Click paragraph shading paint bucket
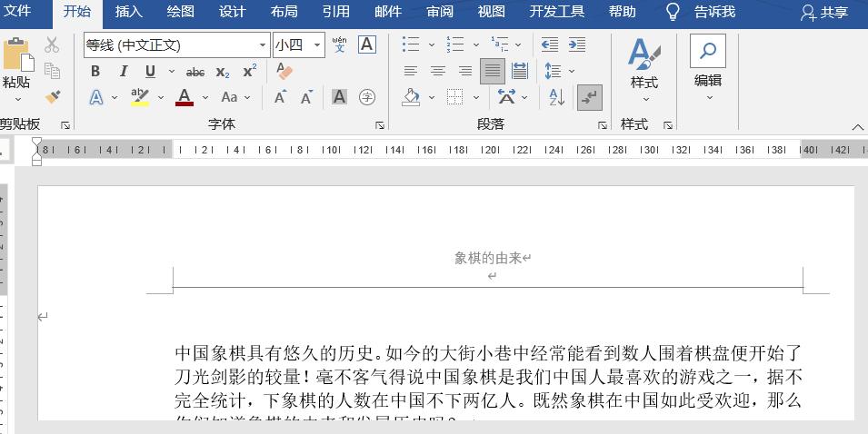Image resolution: width=868 pixels, height=434 pixels. [x=411, y=97]
